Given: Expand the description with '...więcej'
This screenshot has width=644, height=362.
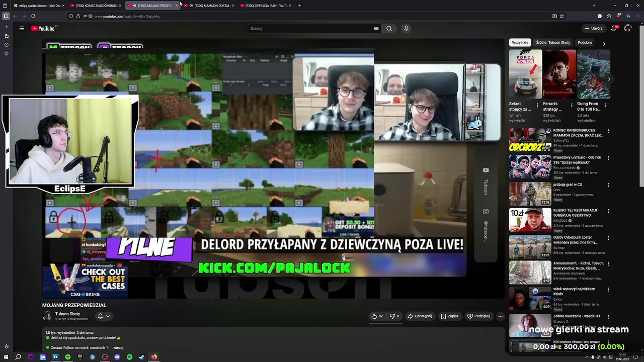Looking at the screenshot, I should (x=116, y=347).
